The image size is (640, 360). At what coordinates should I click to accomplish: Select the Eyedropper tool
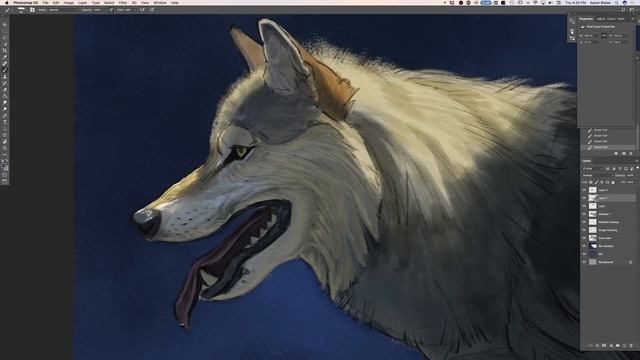pyautogui.click(x=5, y=57)
